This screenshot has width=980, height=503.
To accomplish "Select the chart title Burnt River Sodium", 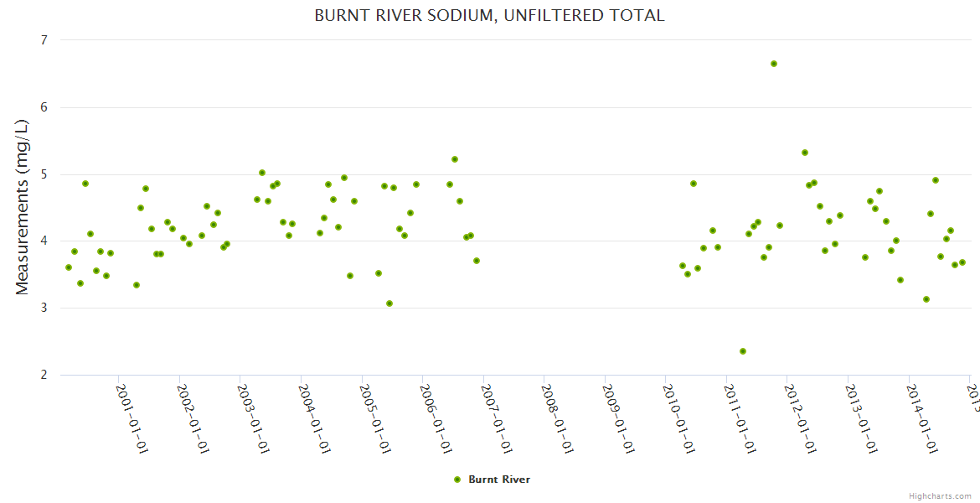I will point(489,16).
